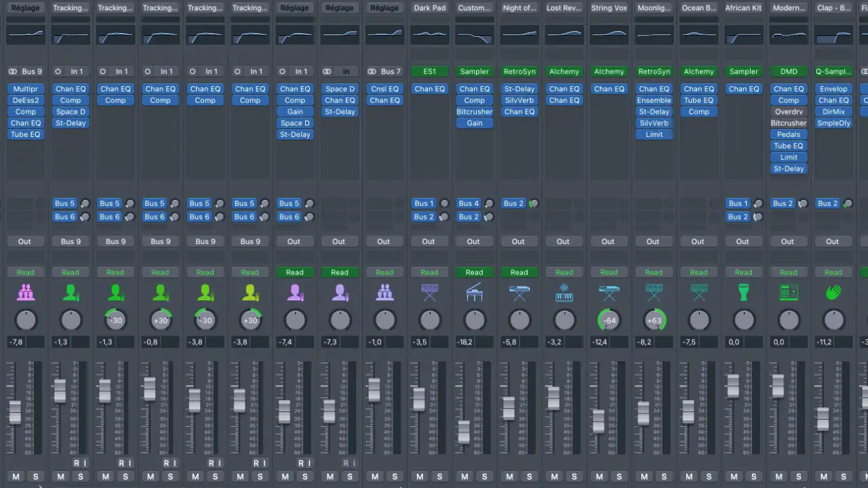The height and width of the screenshot is (488, 868).
Task: Click the pan knob showing +63 on the RetroSyn channel
Action: tap(654, 320)
